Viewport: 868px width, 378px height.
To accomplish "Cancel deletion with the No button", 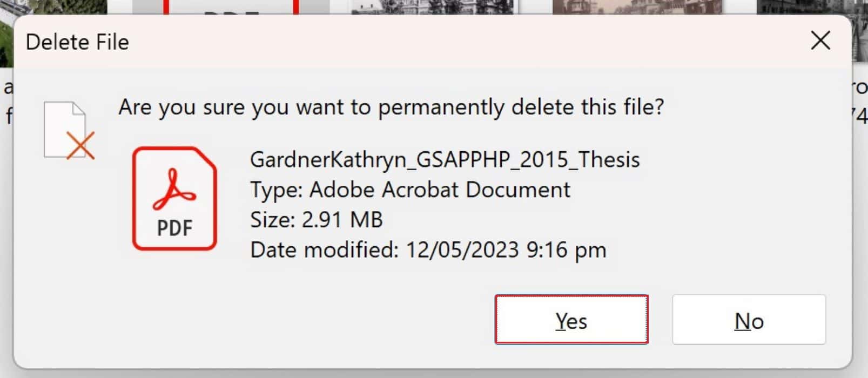I will coord(749,319).
